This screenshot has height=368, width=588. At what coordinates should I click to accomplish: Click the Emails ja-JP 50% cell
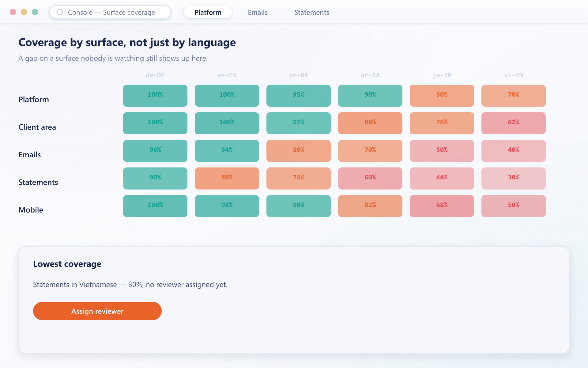coord(442,151)
